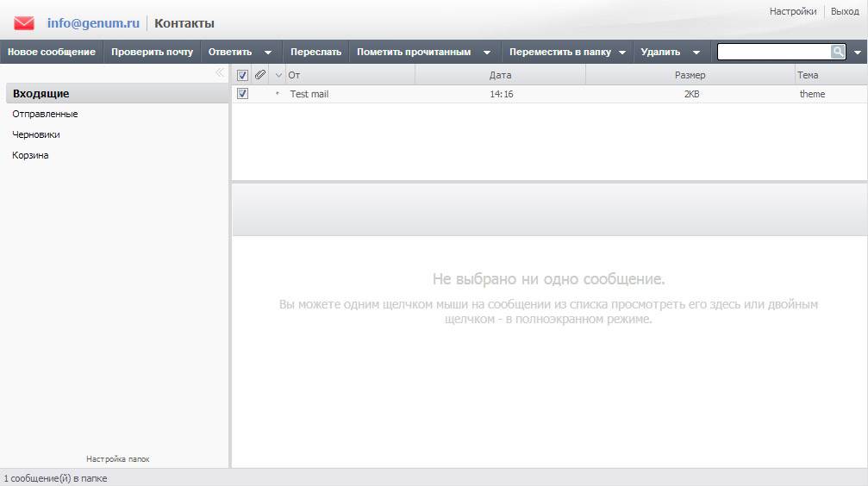Click into the search input field
Screen dimensions: 868x486
773,52
